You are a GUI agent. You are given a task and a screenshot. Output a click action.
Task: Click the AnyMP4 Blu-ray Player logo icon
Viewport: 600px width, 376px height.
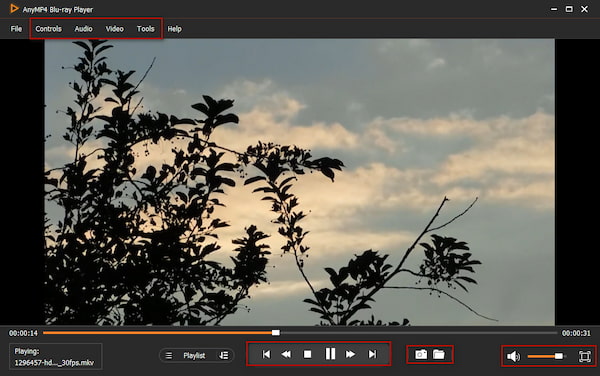[14, 9]
